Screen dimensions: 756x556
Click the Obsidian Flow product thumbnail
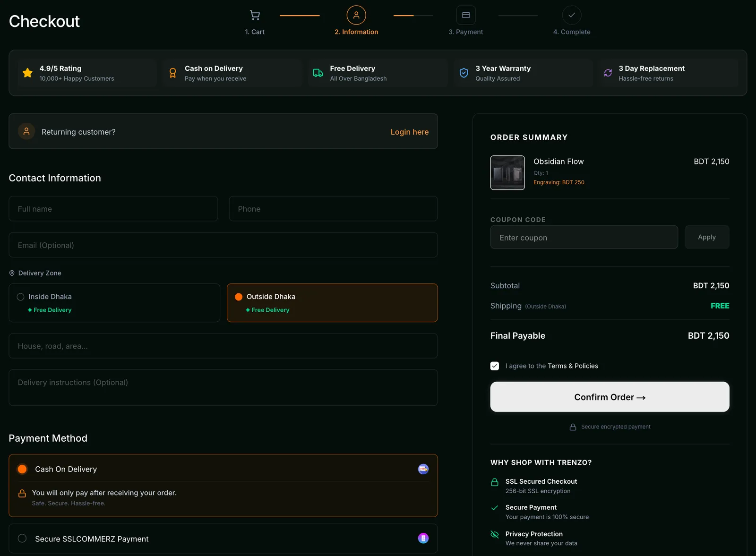(x=507, y=173)
